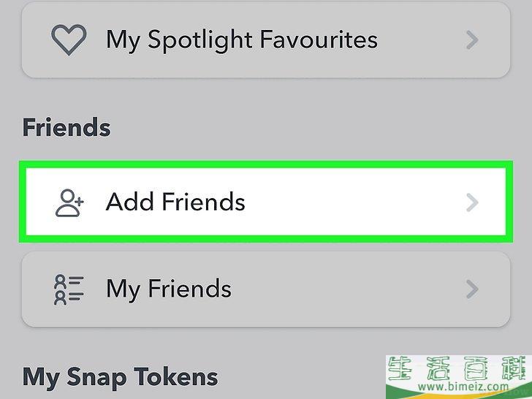Expand My Friends with the right arrow
The image size is (532, 399).
[472, 289]
